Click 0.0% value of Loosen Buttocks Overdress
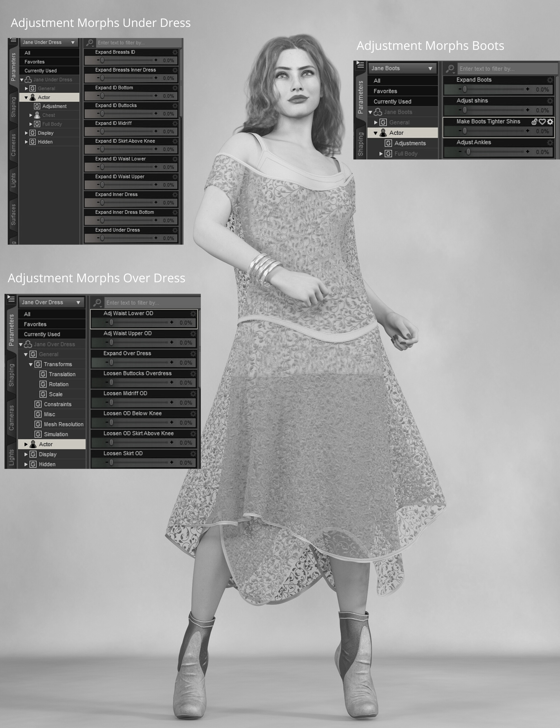Viewport: 560px width, 728px height. coord(186,383)
